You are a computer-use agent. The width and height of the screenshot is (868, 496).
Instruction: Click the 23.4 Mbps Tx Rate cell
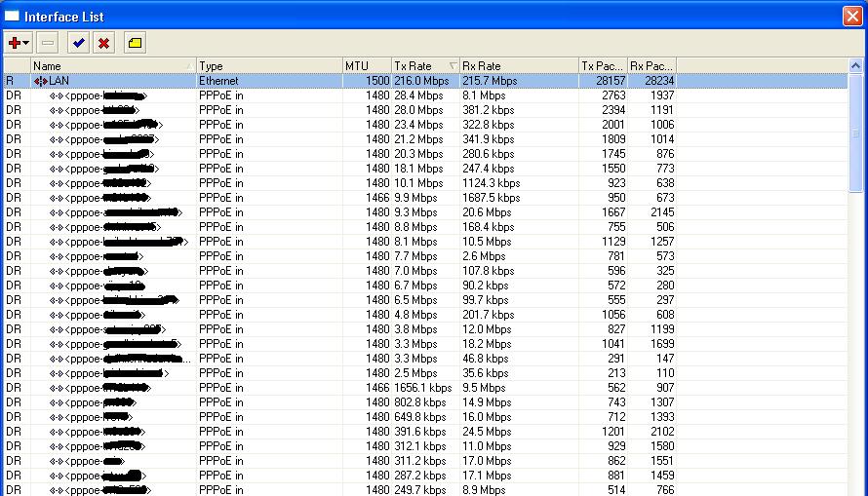pyautogui.click(x=418, y=125)
